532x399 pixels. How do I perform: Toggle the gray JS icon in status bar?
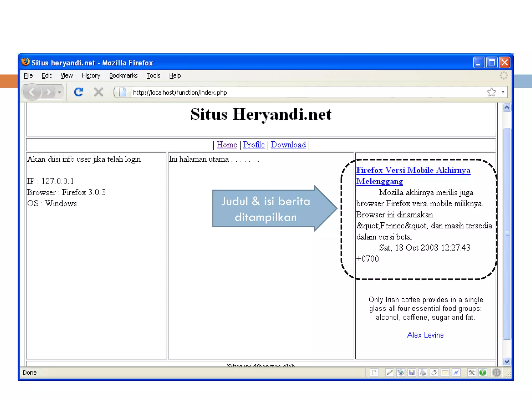click(x=496, y=373)
